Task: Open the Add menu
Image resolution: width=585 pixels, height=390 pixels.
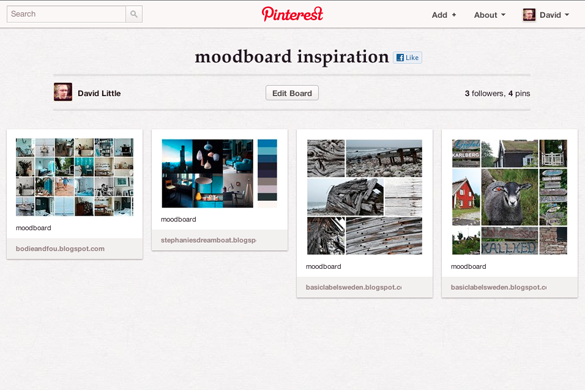Action: point(444,15)
